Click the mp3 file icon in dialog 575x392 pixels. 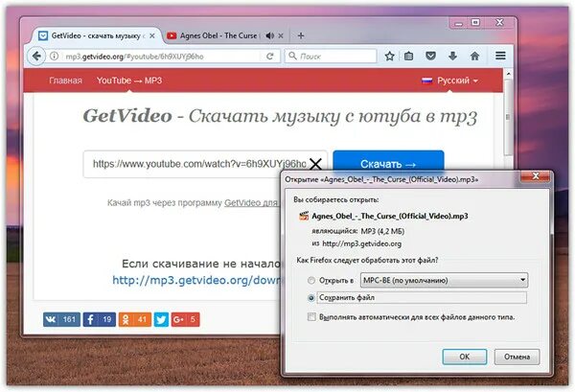(x=304, y=216)
